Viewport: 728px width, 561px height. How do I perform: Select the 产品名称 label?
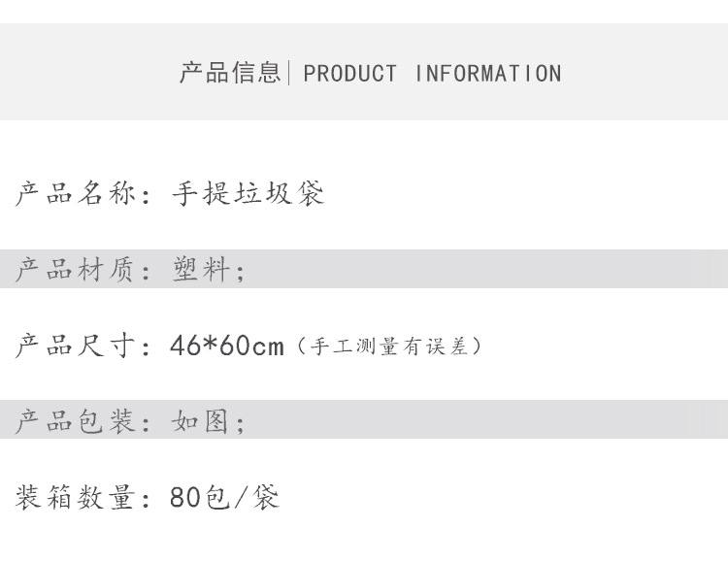[x=75, y=194]
